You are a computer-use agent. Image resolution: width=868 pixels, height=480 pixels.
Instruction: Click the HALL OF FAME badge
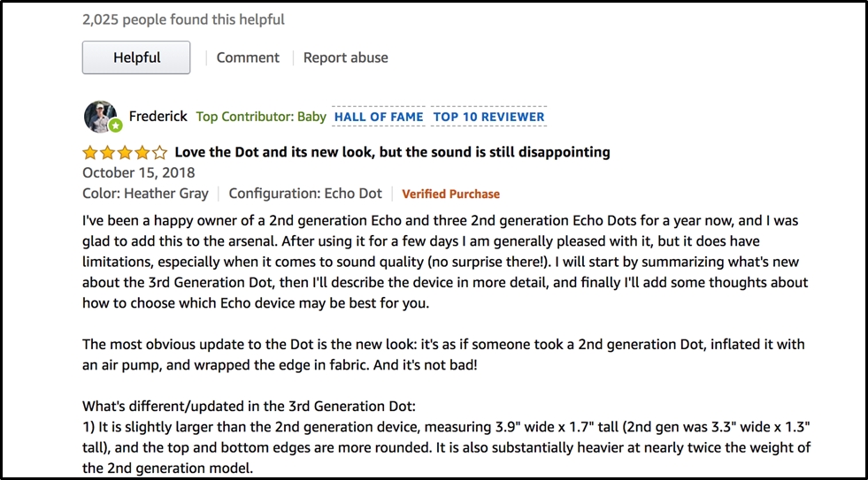point(379,117)
